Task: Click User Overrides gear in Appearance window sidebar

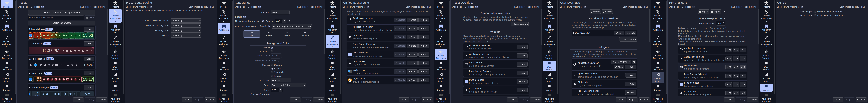Action: pos(224,63)
